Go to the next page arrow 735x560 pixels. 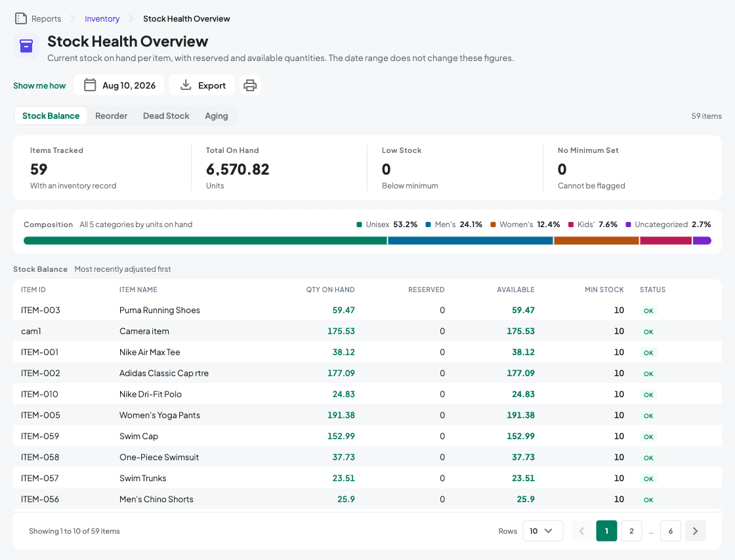695,531
